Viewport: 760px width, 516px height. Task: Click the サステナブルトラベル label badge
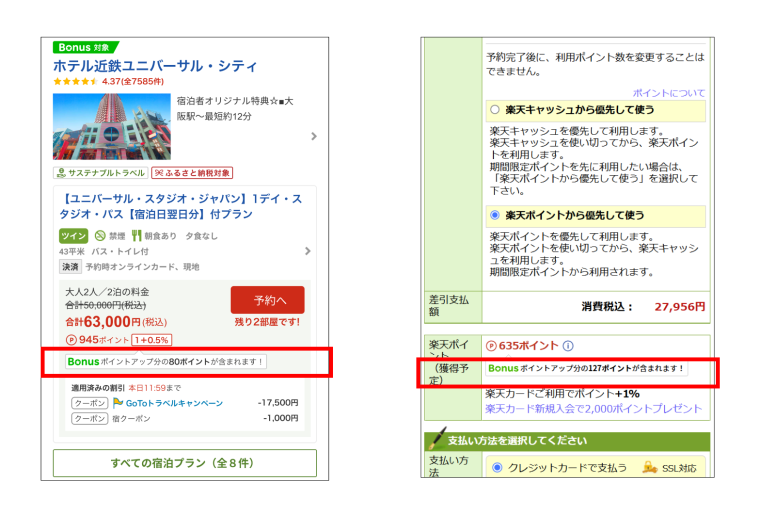point(100,173)
